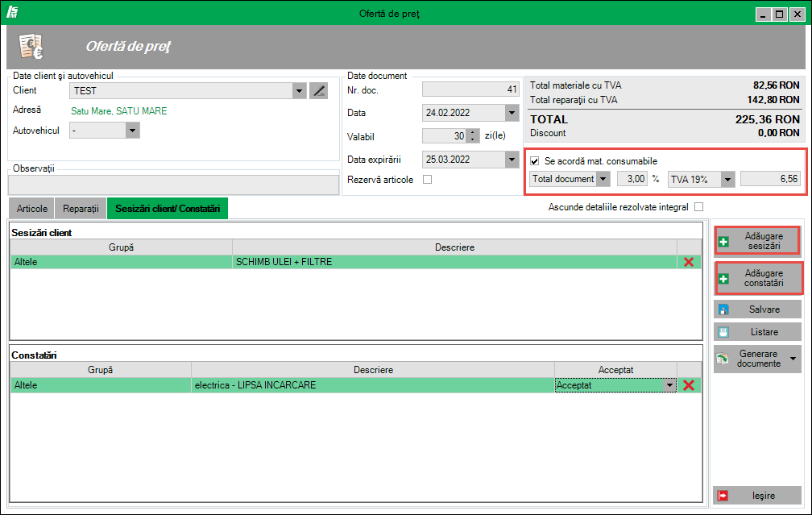Screen dimensions: 812x515
Task: Click the Nr. doc. field showing 41
Action: click(470, 89)
